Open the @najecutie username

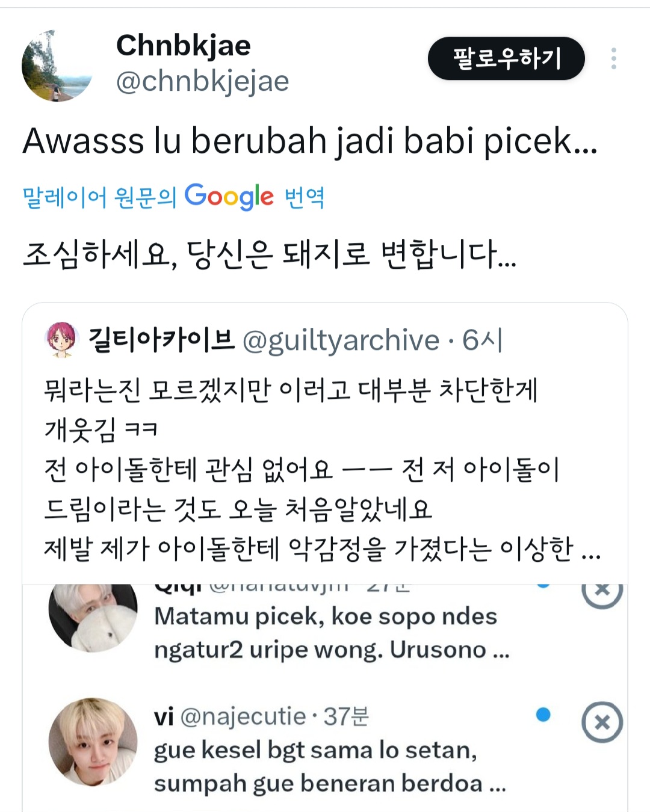click(x=243, y=716)
